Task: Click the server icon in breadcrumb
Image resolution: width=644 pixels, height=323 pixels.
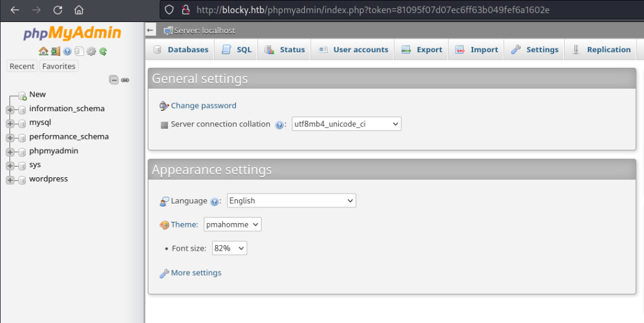Action: coord(168,30)
